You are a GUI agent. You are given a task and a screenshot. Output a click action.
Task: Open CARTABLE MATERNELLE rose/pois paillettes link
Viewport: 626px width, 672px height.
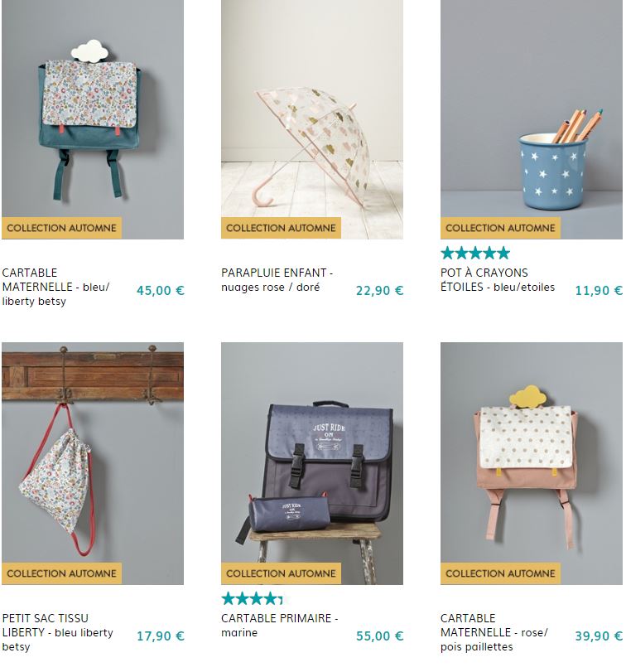(x=494, y=632)
